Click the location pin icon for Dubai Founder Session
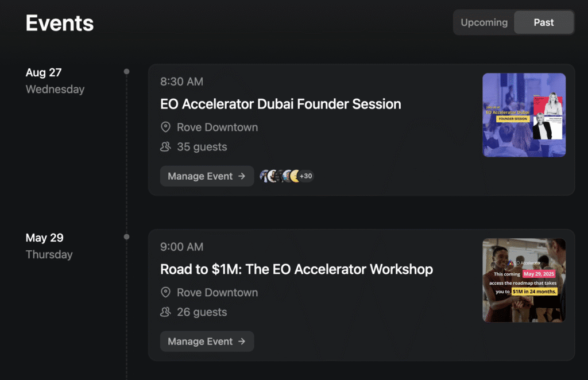This screenshot has width=588, height=380. 166,127
